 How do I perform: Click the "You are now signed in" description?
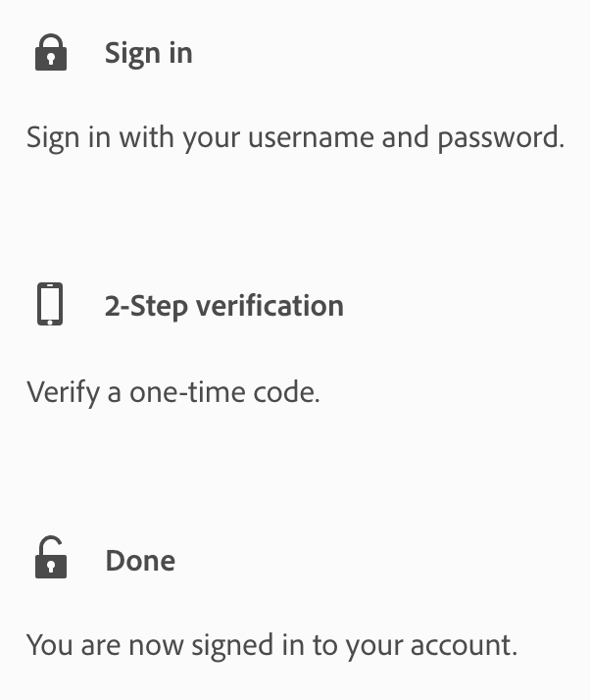(270, 645)
